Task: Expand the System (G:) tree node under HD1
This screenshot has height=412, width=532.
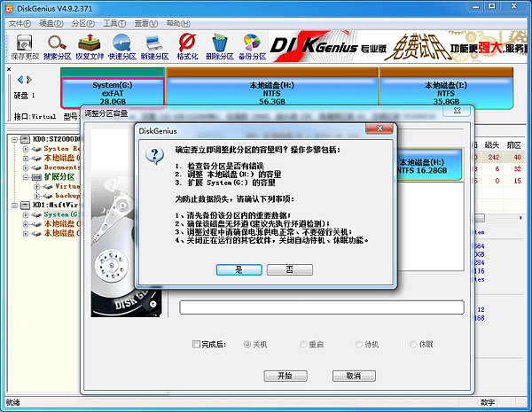Action: pyautogui.click(x=26, y=214)
